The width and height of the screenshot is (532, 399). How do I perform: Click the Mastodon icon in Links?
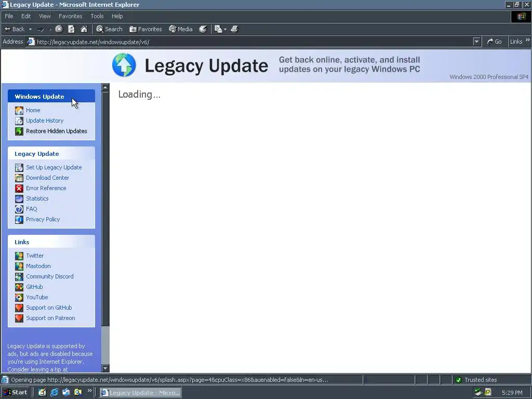[x=19, y=267]
